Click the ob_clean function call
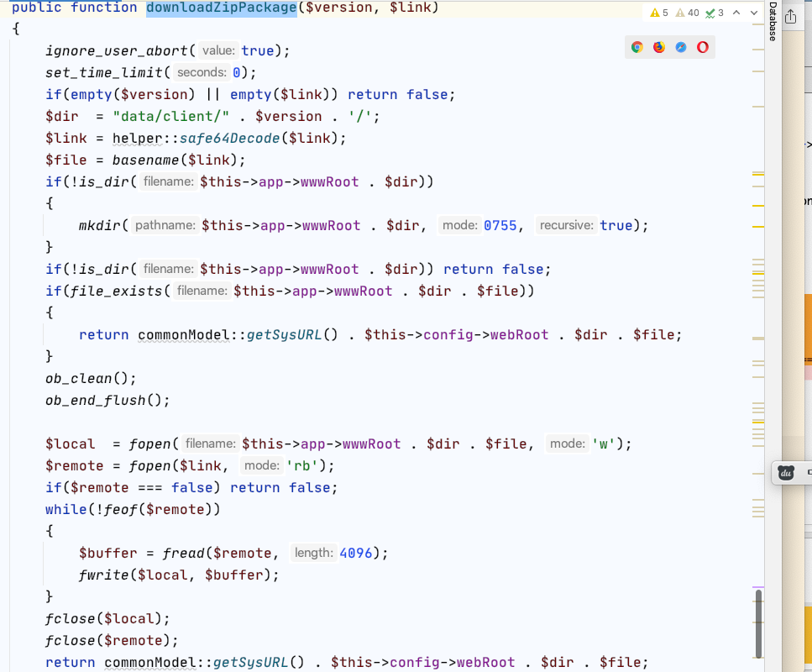 click(79, 379)
